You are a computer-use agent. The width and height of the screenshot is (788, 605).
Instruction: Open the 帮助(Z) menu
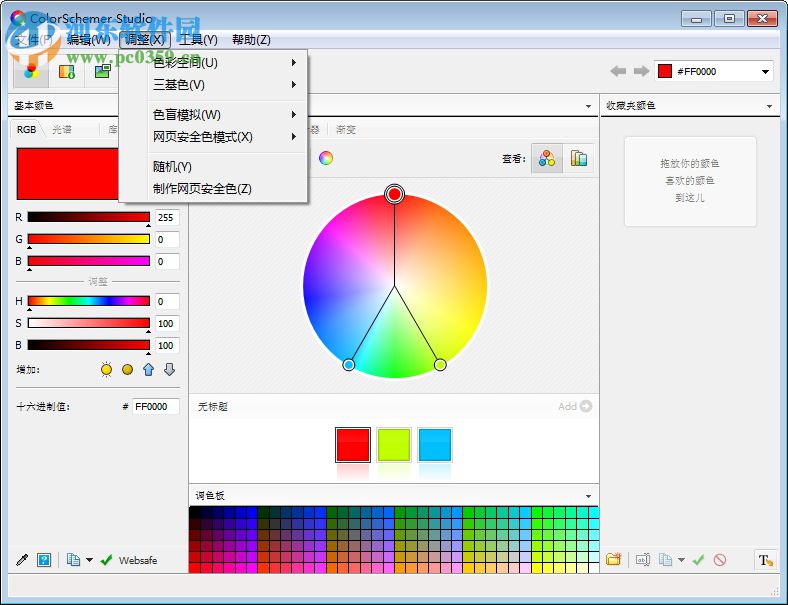pyautogui.click(x=251, y=40)
